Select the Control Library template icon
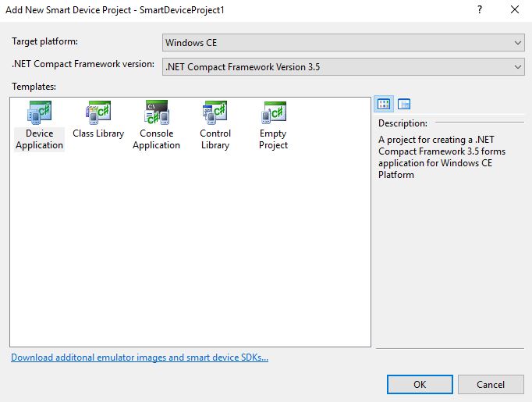The width and height of the screenshot is (532, 402). click(x=215, y=112)
